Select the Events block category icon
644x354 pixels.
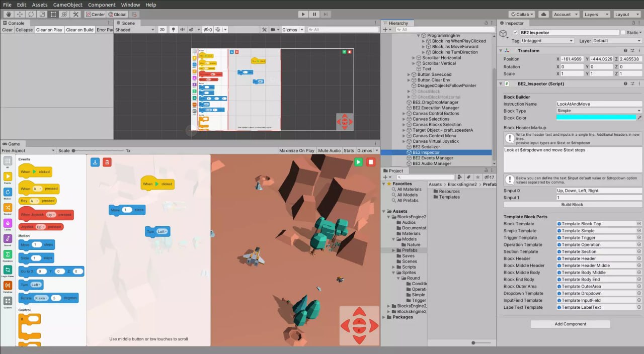tap(8, 175)
